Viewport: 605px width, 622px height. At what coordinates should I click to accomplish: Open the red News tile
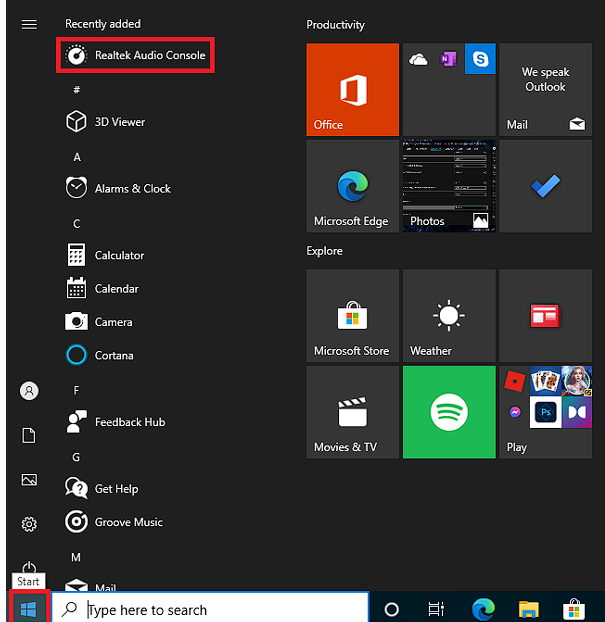(545, 316)
